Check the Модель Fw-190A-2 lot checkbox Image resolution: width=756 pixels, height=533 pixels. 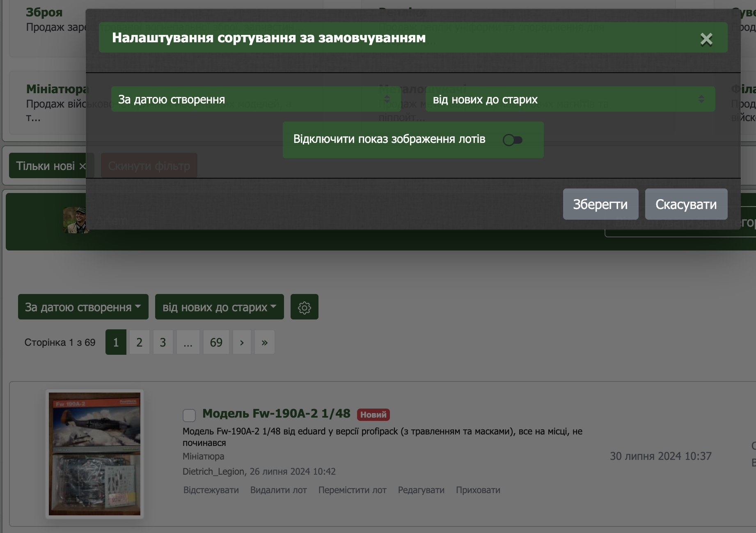(x=189, y=415)
